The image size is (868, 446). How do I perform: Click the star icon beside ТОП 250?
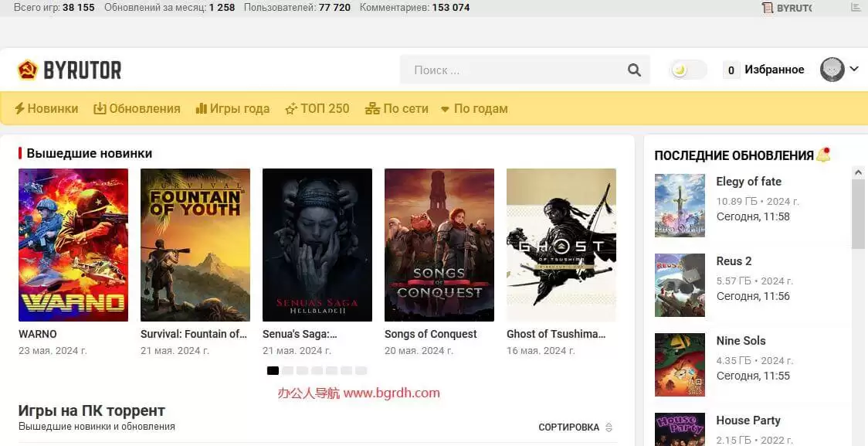(291, 108)
